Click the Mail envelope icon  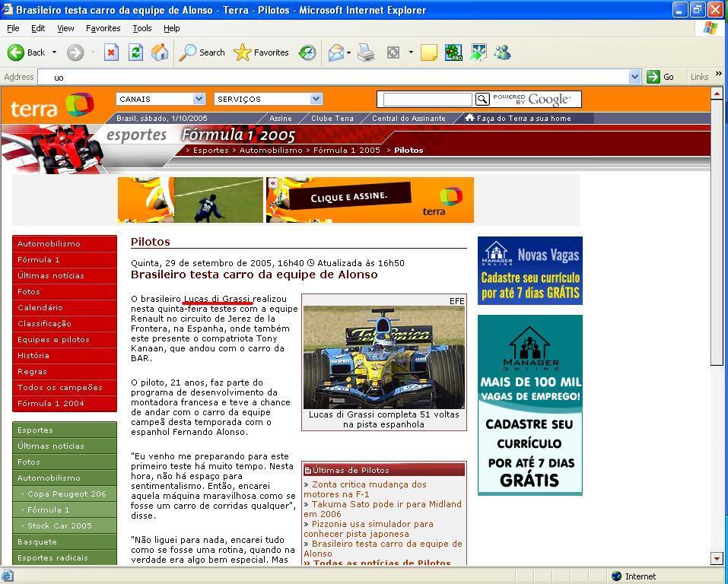[336, 52]
